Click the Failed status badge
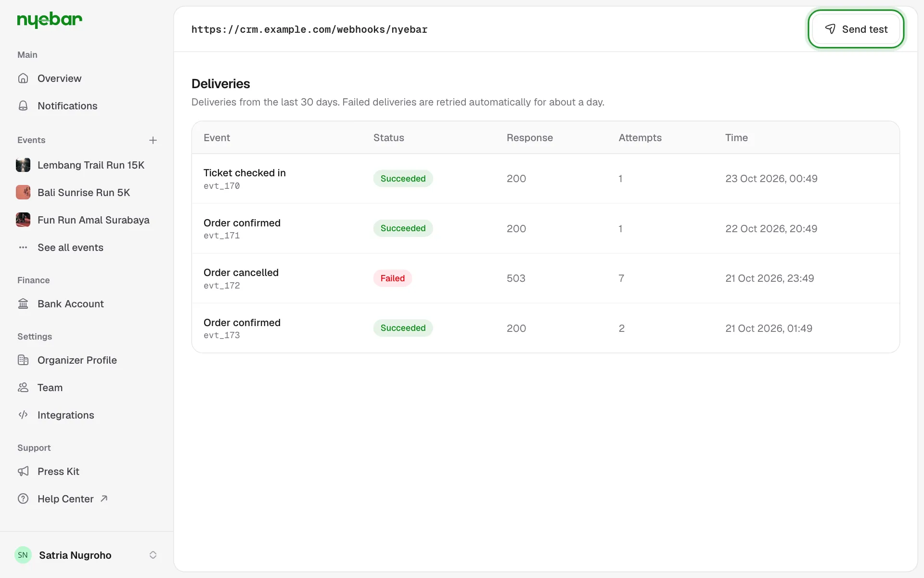Viewport: 924px width, 578px height. point(393,278)
